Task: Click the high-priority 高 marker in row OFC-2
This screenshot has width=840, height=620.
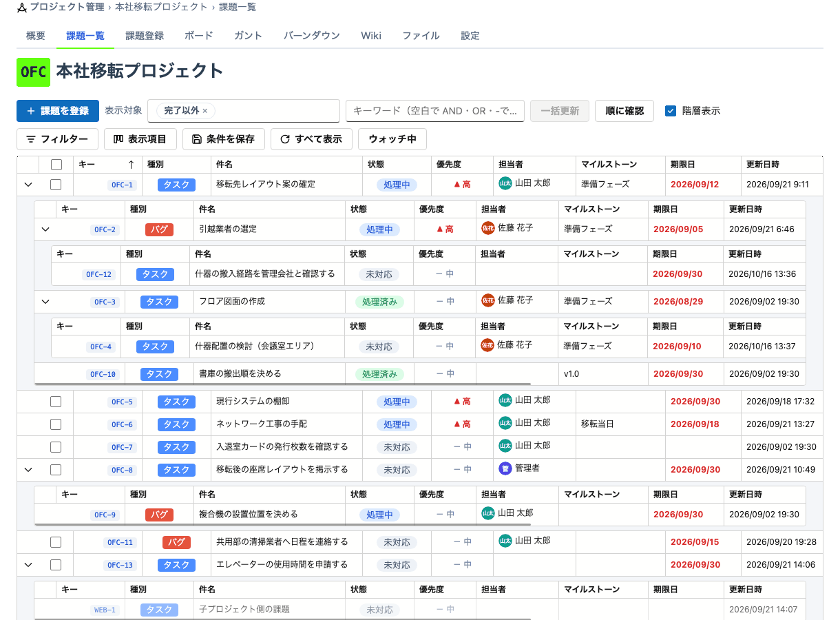Action: pos(445,229)
